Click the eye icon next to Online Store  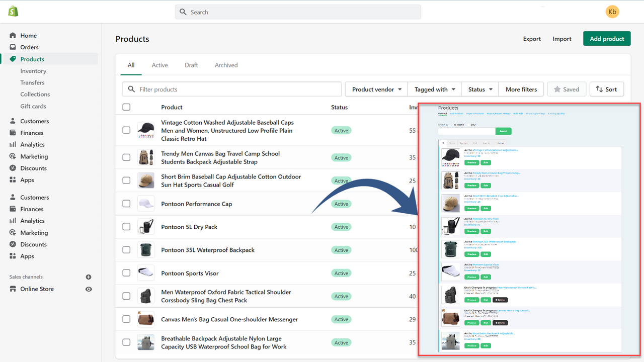click(x=89, y=289)
